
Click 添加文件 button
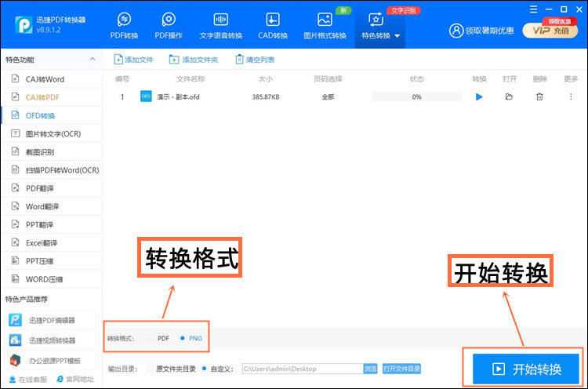(133, 60)
